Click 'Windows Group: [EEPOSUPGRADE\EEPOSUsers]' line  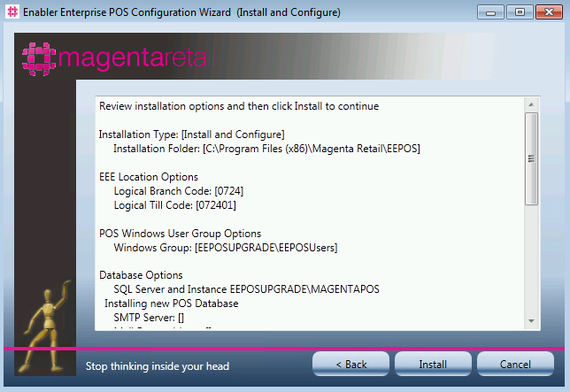coord(226,248)
